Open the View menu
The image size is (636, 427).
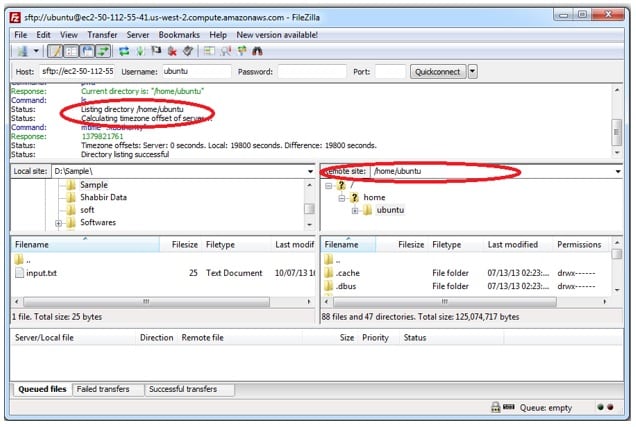tap(69, 35)
